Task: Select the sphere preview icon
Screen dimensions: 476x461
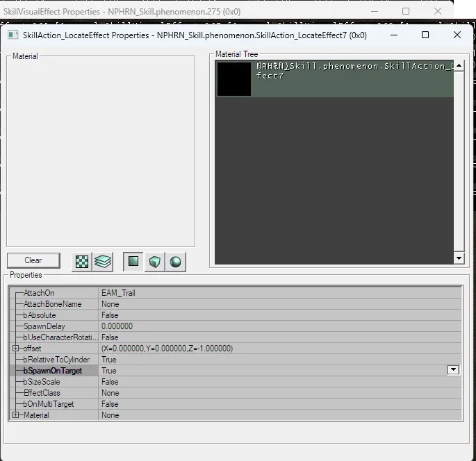Action: (176, 262)
